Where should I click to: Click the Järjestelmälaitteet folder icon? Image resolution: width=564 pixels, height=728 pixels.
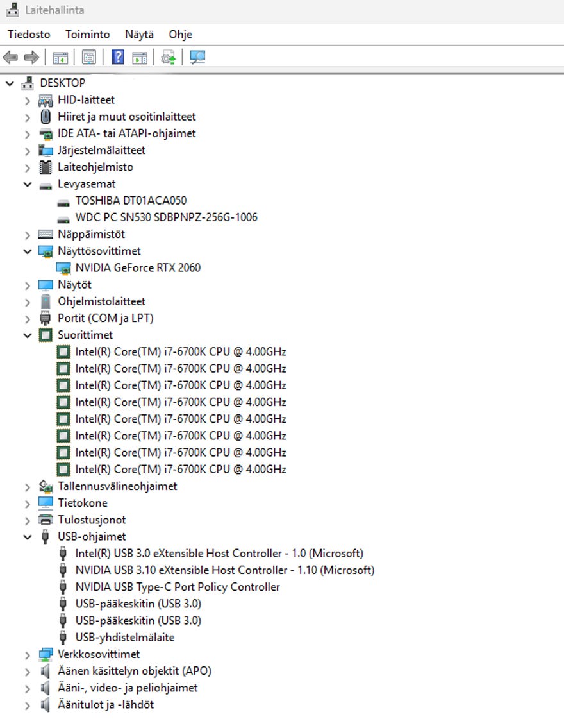(46, 151)
